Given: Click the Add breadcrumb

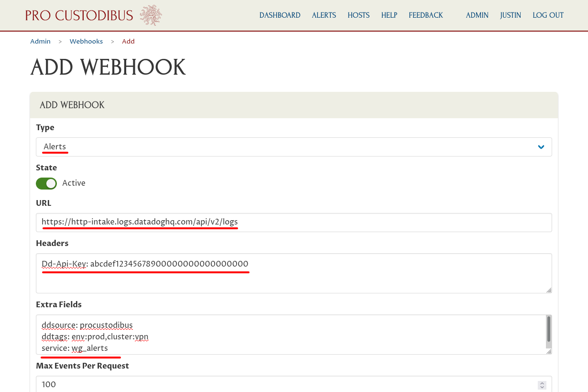Looking at the screenshot, I should [x=128, y=42].
